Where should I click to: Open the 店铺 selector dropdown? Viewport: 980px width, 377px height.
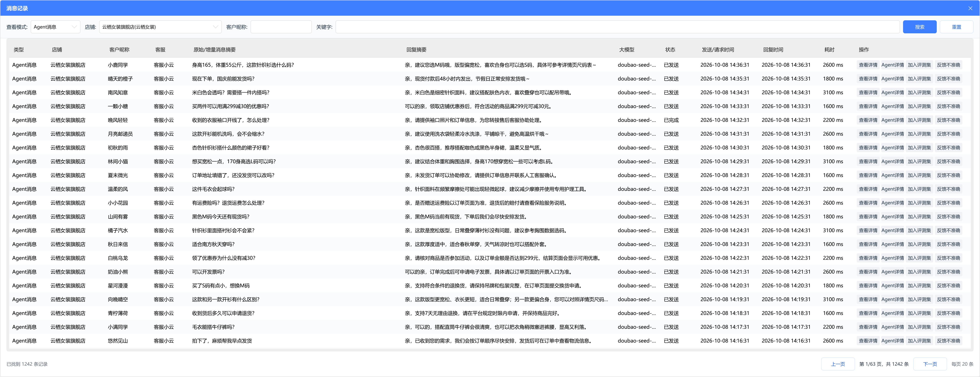coord(160,27)
